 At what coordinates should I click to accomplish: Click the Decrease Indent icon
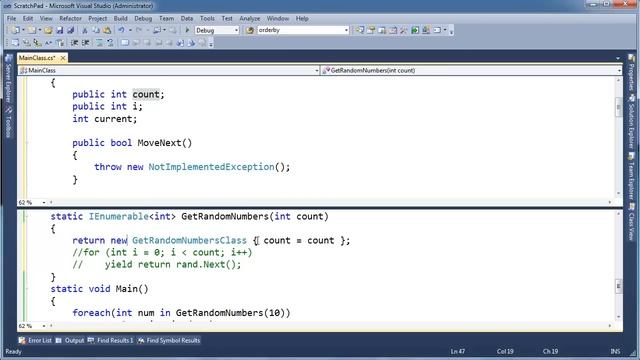coord(74,42)
